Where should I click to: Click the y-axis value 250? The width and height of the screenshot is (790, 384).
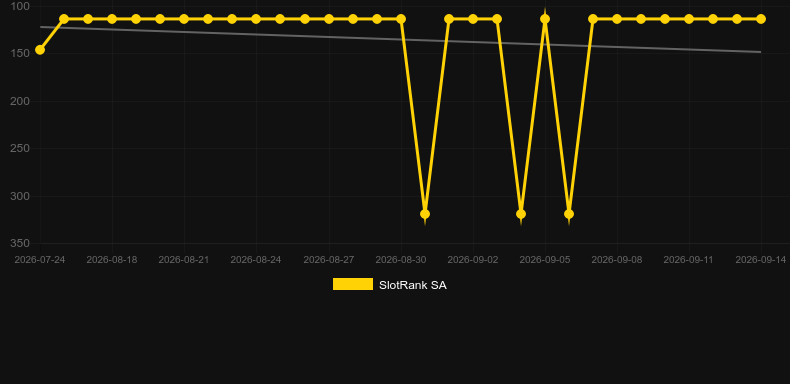pos(20,149)
